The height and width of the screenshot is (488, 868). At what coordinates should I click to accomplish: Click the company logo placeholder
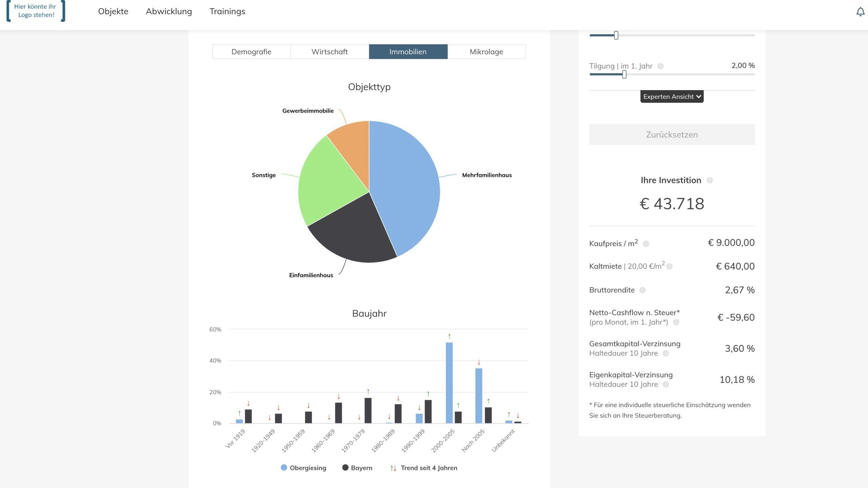pyautogui.click(x=35, y=11)
